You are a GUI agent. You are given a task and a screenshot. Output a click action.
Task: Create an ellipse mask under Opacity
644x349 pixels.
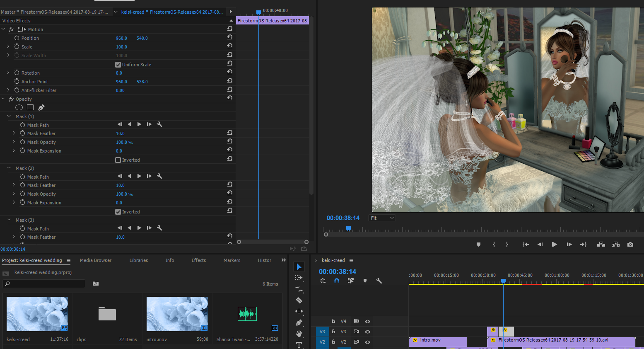[19, 107]
